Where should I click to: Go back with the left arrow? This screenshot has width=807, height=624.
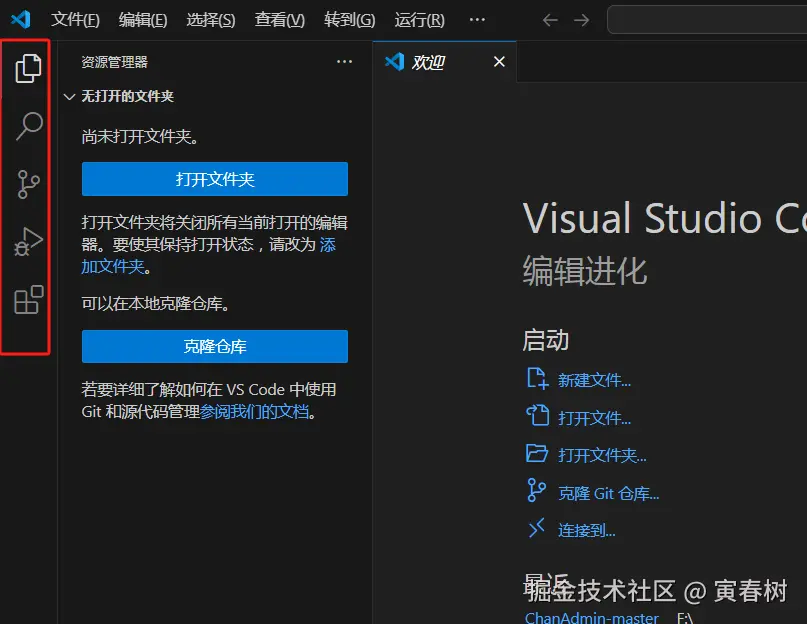[x=550, y=20]
